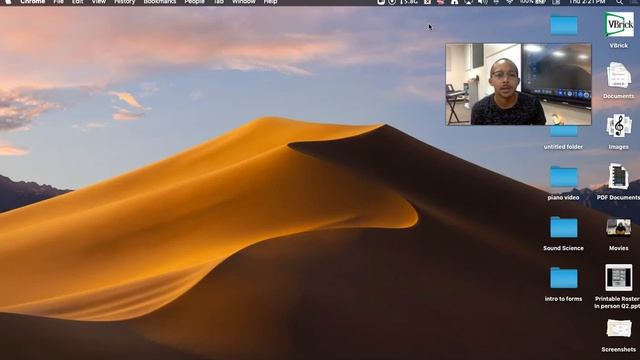Select the piano video folder
Screen dimensions: 640x360
[x=564, y=177]
